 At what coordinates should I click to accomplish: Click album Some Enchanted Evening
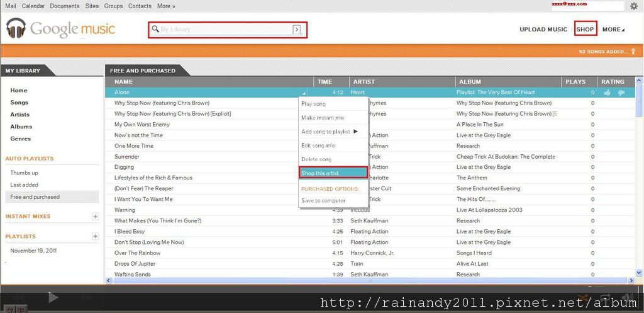click(x=488, y=188)
